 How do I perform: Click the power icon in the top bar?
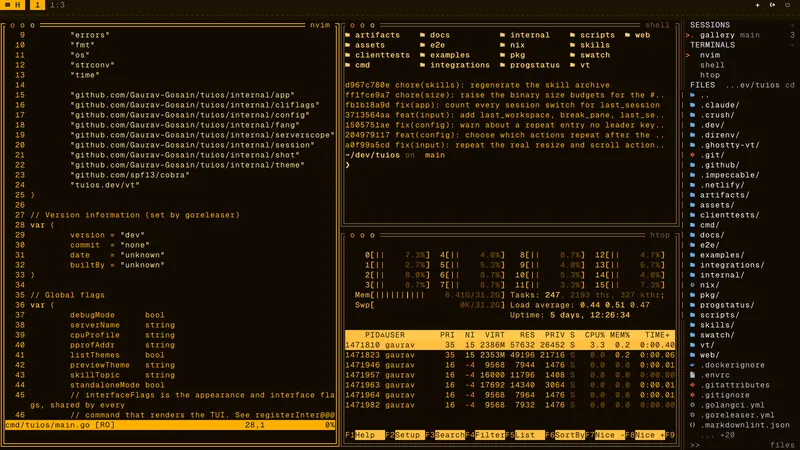(787, 5)
